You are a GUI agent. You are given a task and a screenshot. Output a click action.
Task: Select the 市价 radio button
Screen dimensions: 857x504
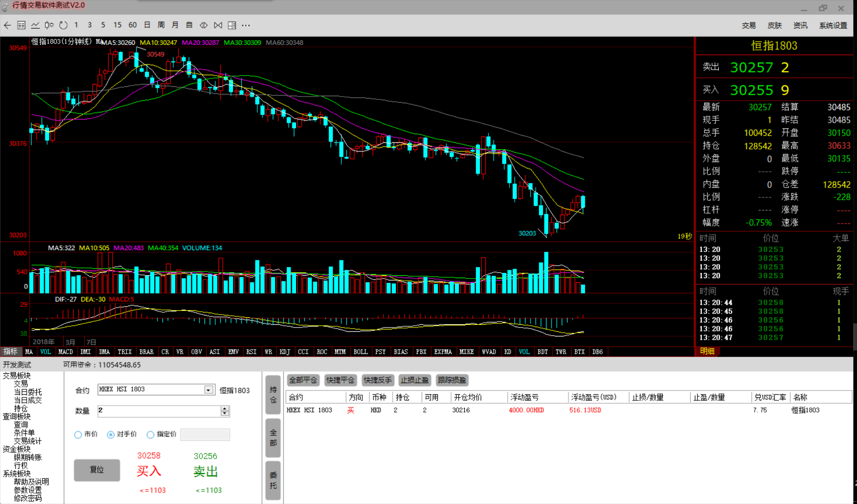tap(78, 434)
